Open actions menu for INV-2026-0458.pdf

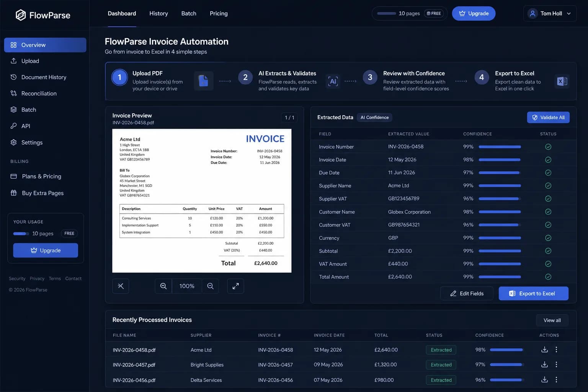point(556,350)
